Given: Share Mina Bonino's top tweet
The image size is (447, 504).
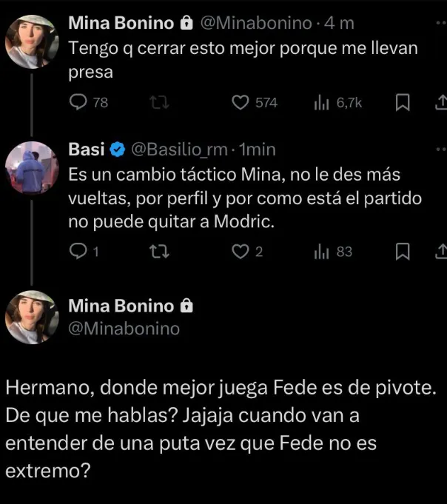Looking at the screenshot, I should point(440,104).
